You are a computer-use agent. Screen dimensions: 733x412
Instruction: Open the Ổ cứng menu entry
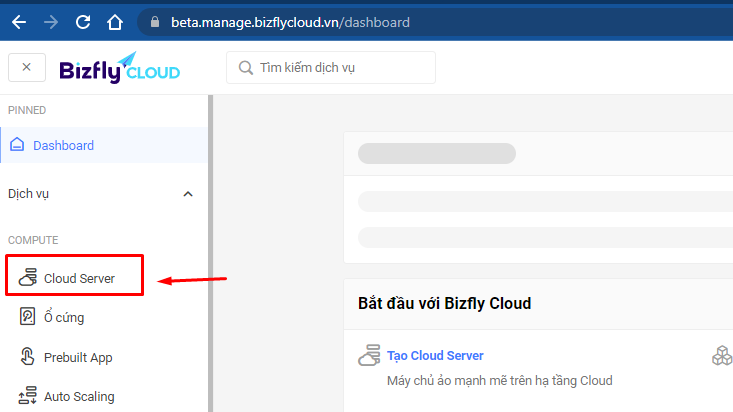pos(64,317)
